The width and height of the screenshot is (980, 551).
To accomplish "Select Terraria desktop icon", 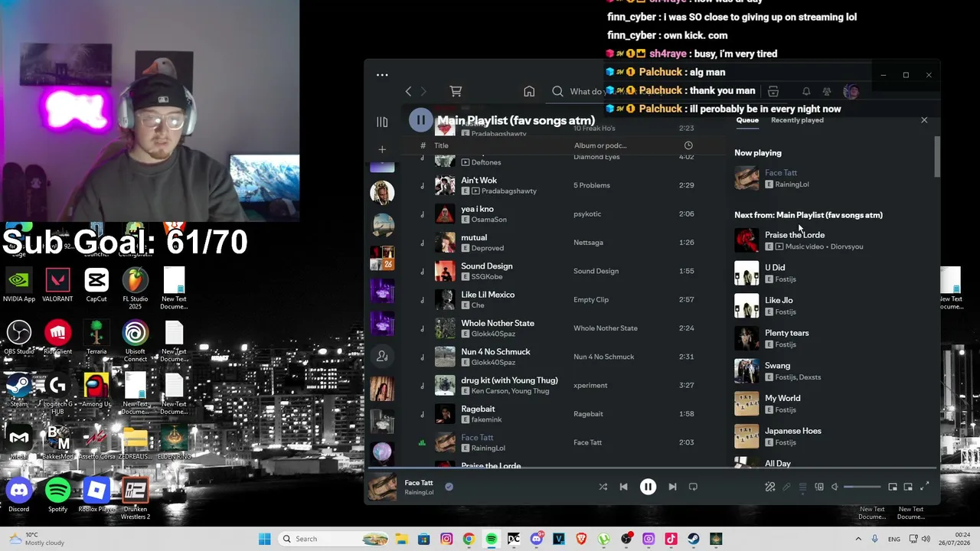I will pyautogui.click(x=96, y=337).
